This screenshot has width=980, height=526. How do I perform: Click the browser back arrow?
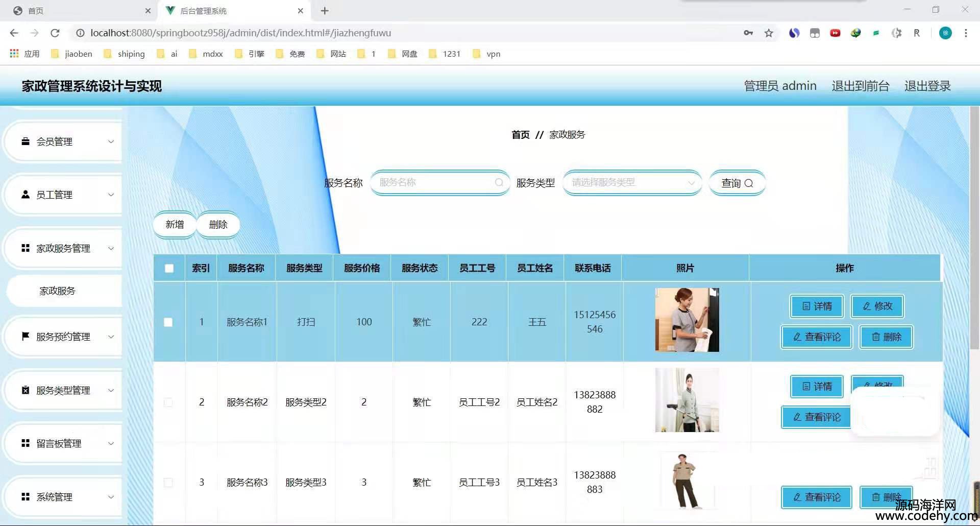click(x=14, y=33)
